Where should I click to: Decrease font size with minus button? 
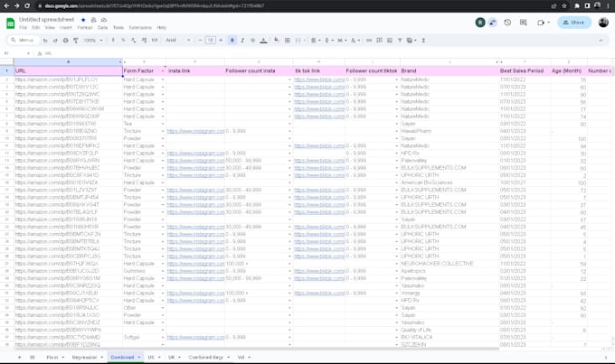point(200,40)
